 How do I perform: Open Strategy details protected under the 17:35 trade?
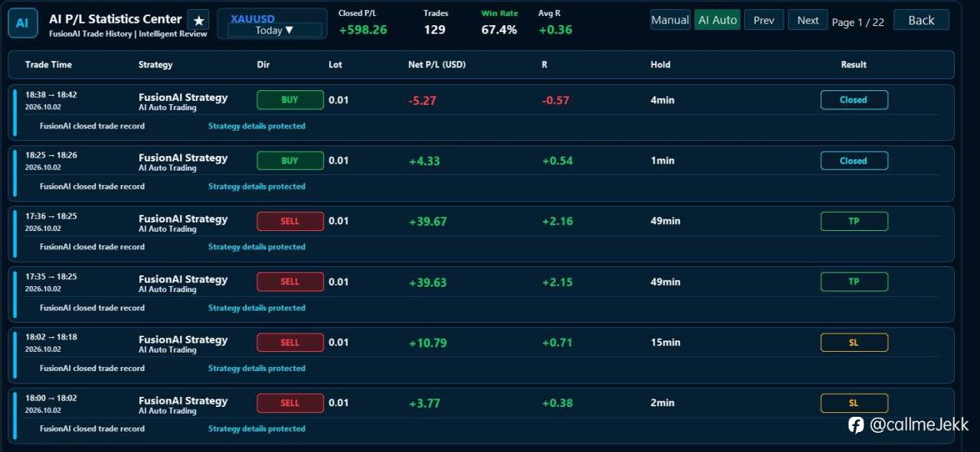click(256, 308)
